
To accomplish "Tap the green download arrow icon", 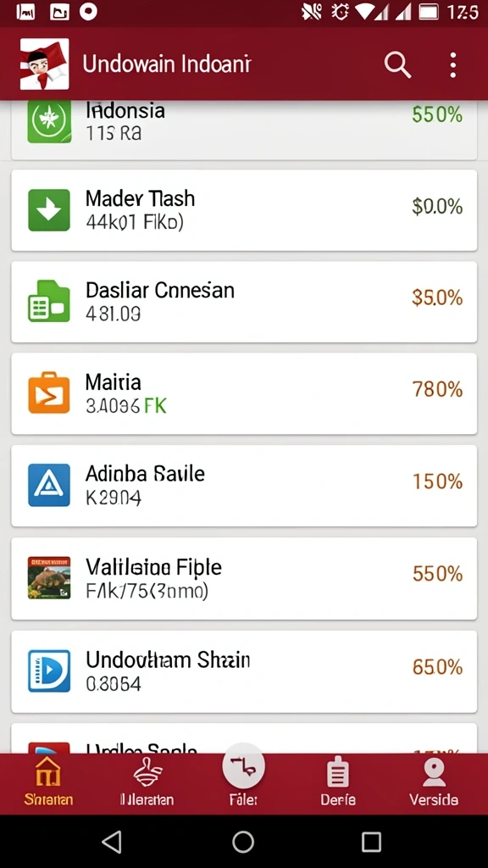I will [49, 210].
